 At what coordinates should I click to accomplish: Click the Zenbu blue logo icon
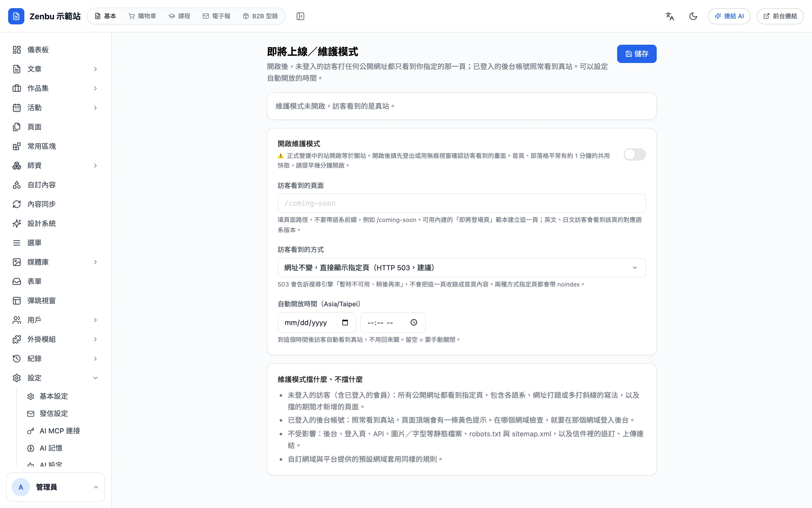[16, 16]
